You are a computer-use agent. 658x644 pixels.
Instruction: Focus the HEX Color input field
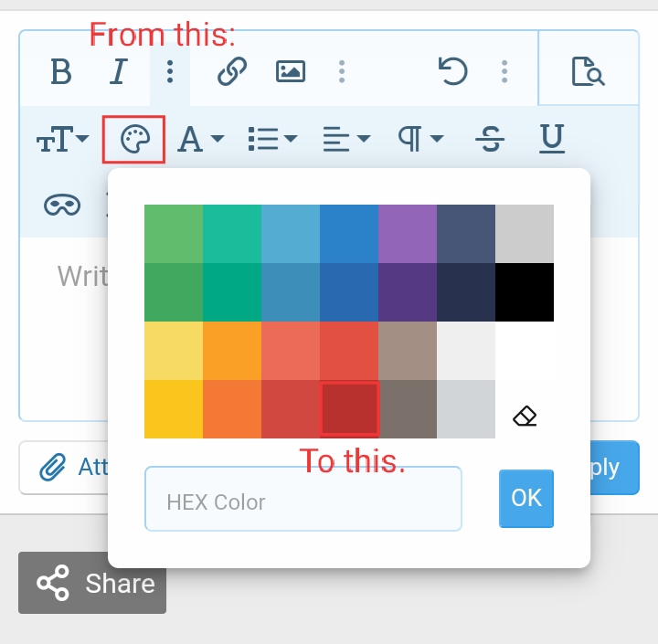[302, 500]
